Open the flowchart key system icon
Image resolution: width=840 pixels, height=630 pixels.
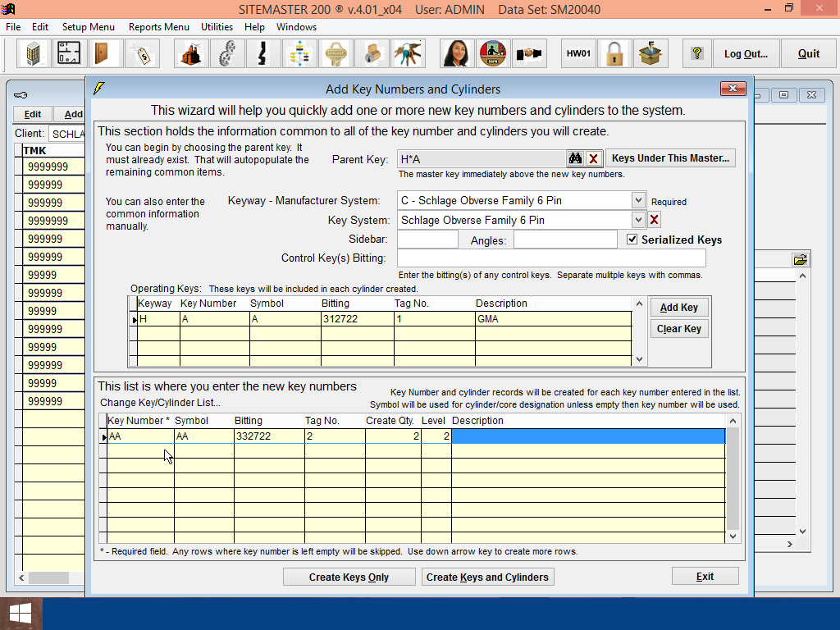click(299, 53)
